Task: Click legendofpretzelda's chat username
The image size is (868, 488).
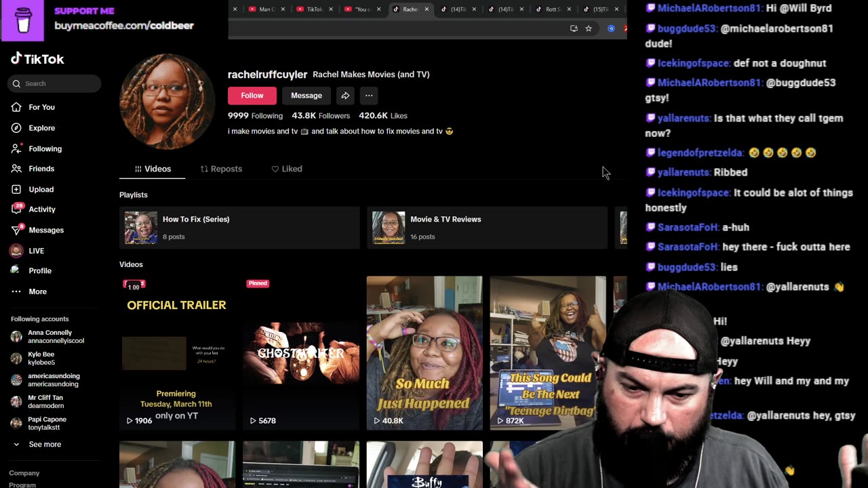Action: (x=701, y=153)
